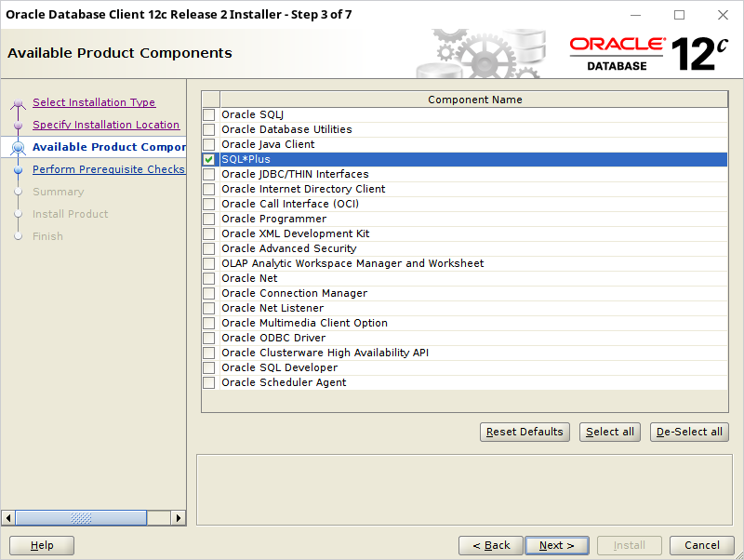
Task: Enable Oracle Internet Directory Client checkbox
Action: [x=208, y=189]
